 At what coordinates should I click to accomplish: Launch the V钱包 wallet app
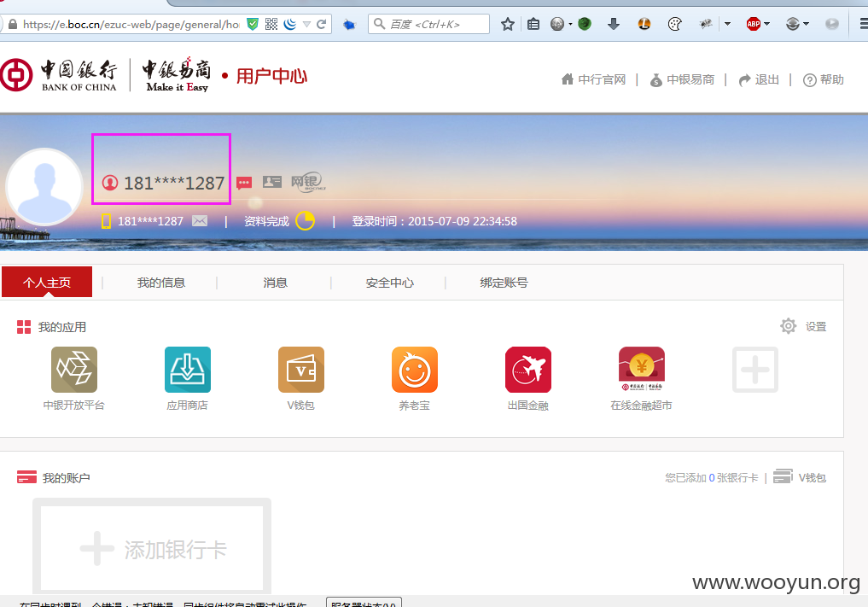[301, 370]
